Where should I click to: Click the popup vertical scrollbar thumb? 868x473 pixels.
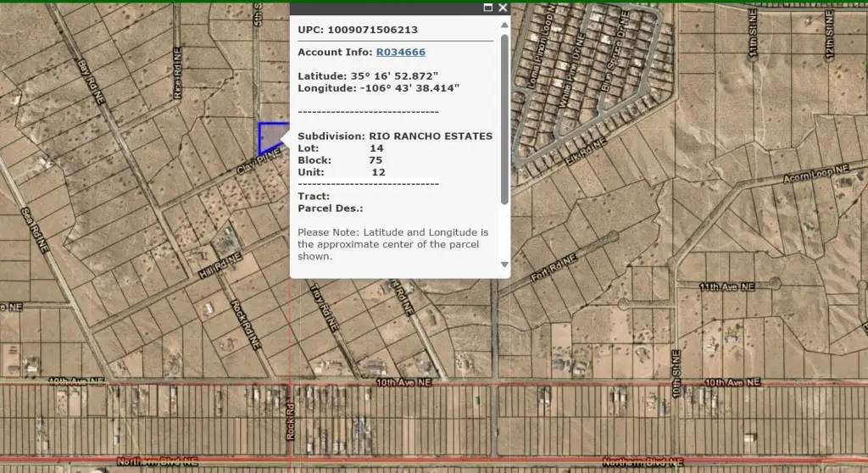(x=505, y=119)
